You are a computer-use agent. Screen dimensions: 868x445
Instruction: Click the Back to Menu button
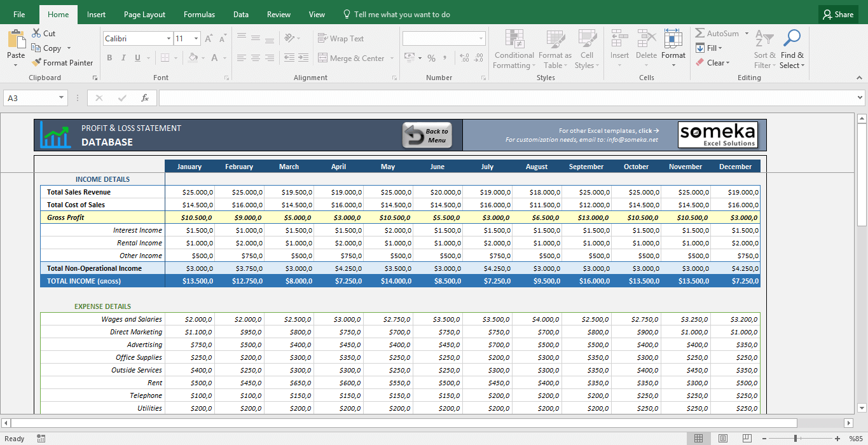point(426,135)
